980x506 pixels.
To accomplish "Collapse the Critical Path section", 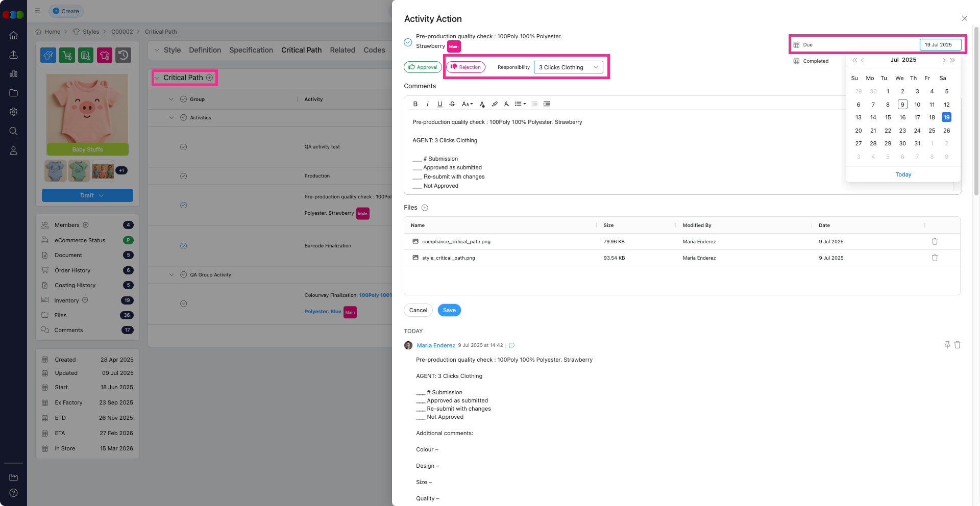I will click(157, 78).
